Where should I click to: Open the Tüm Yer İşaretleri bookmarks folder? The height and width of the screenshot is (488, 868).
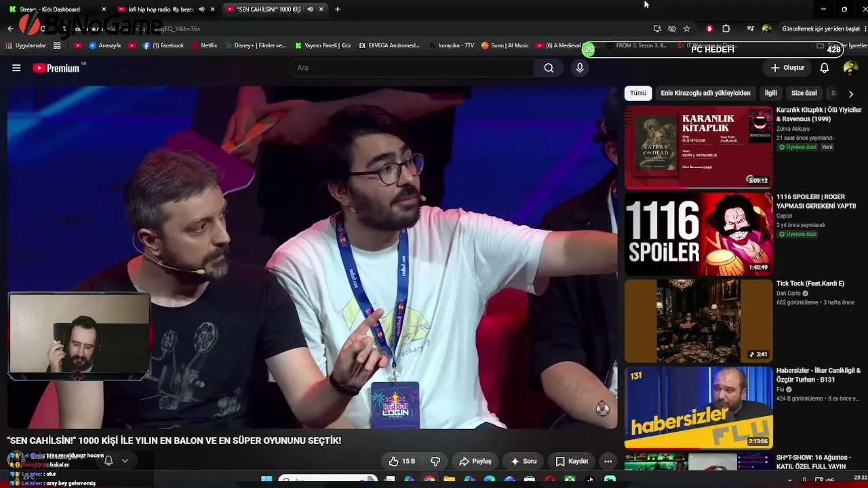click(841, 45)
